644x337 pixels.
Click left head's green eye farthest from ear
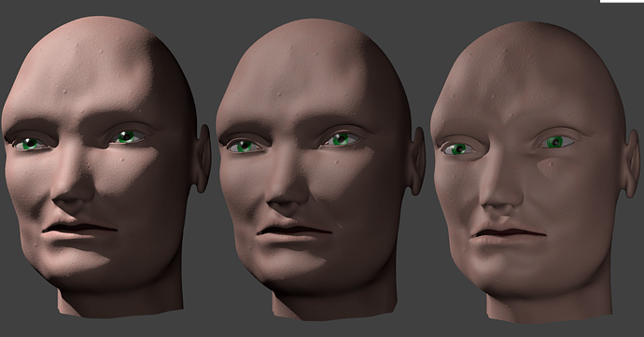tap(30, 144)
